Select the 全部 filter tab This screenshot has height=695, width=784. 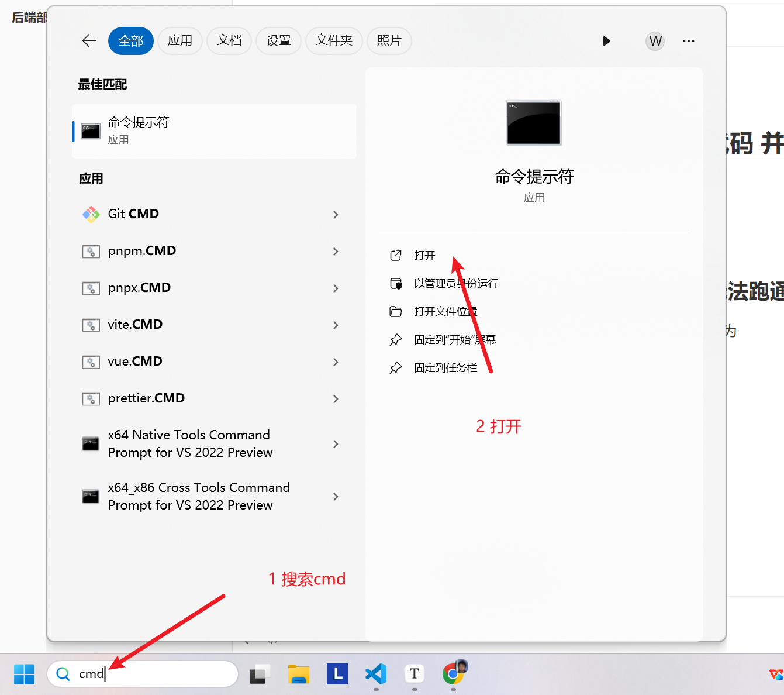(x=131, y=41)
